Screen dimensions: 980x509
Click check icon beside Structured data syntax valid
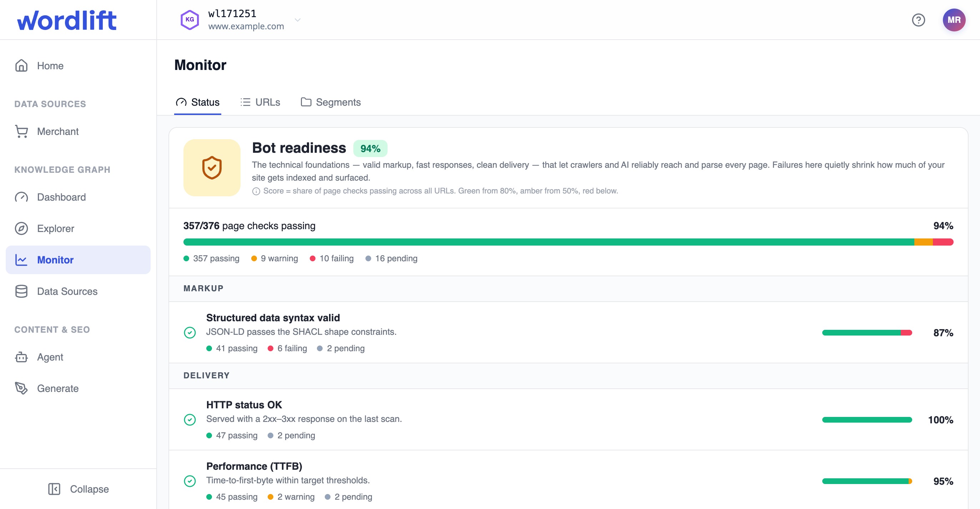pos(190,332)
